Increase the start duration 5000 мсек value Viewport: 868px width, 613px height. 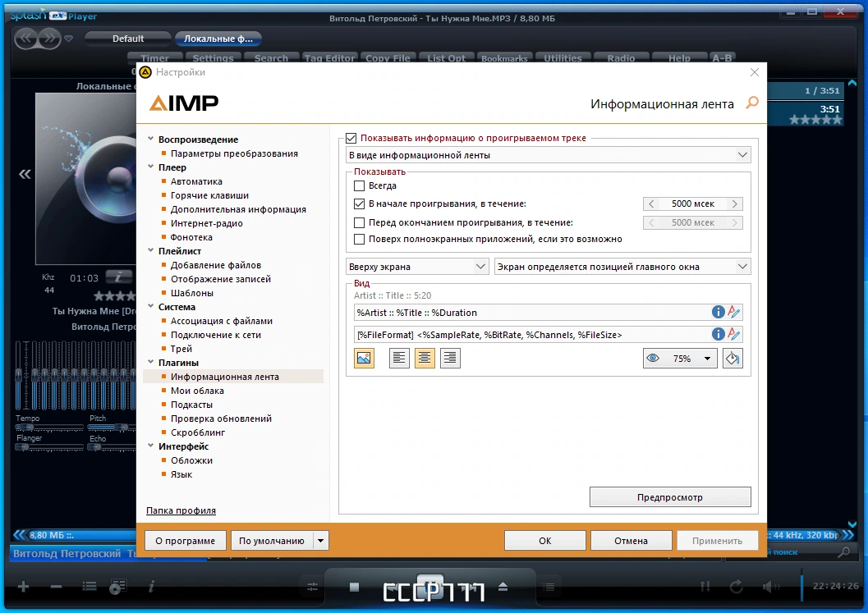[x=735, y=204]
